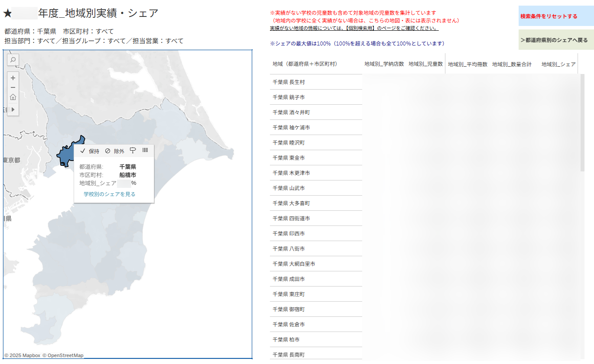
Task: Expand map tools flyout arrow
Action: pyautogui.click(x=13, y=110)
